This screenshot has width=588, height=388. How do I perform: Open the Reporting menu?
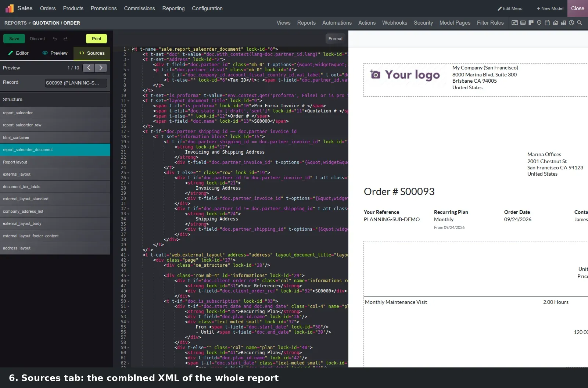[173, 8]
